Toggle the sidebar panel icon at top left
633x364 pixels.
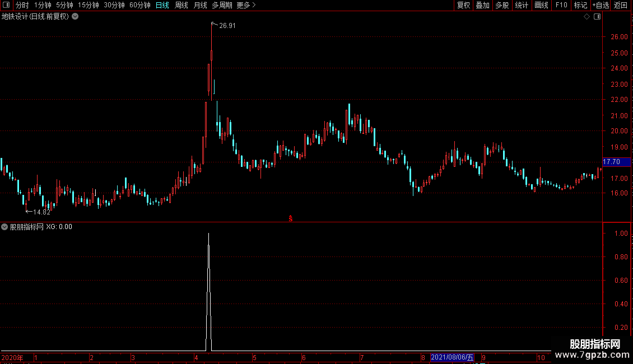coord(6,5)
